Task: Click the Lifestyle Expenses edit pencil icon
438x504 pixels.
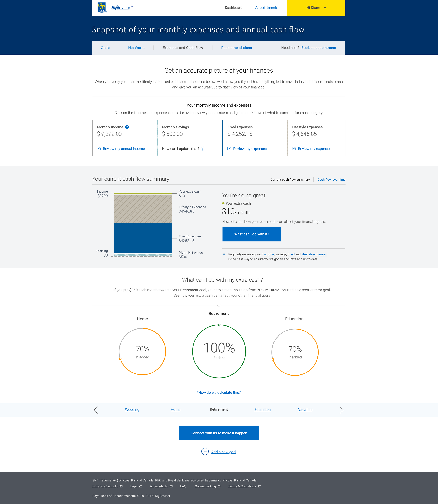Action: (x=294, y=148)
